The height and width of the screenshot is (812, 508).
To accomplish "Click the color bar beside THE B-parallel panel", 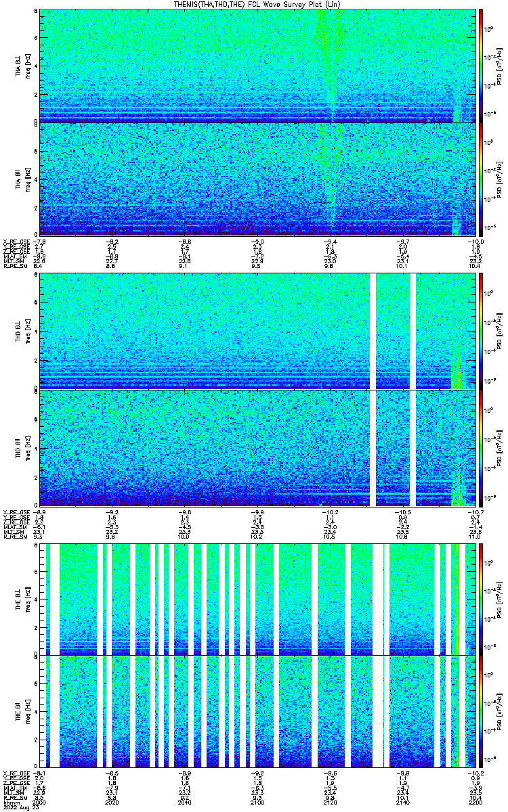I will [481, 711].
